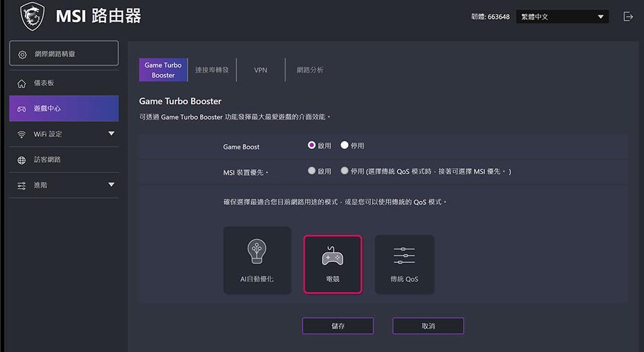The height and width of the screenshot is (352, 644).
Task: Expand the WiFi 設定 submenu arrow
Action: pos(111,134)
